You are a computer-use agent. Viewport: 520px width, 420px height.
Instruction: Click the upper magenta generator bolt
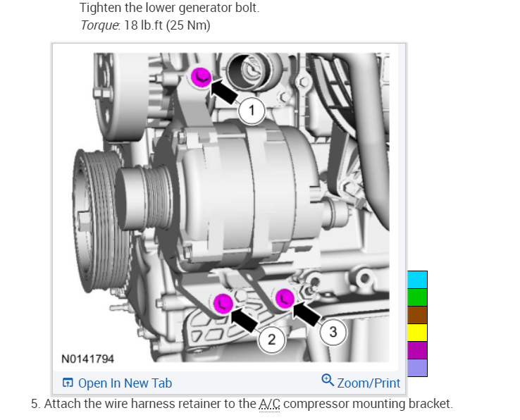[201, 78]
